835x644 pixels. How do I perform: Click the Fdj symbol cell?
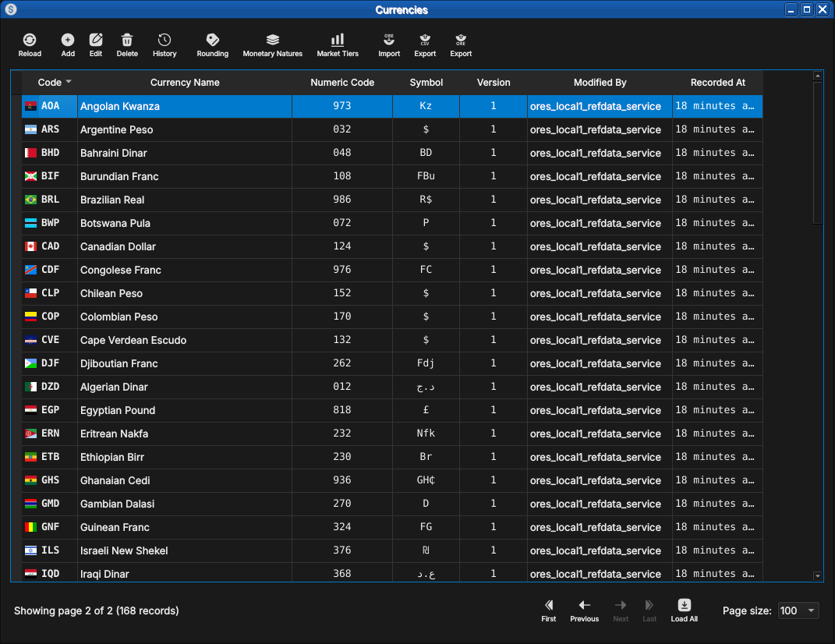(426, 363)
